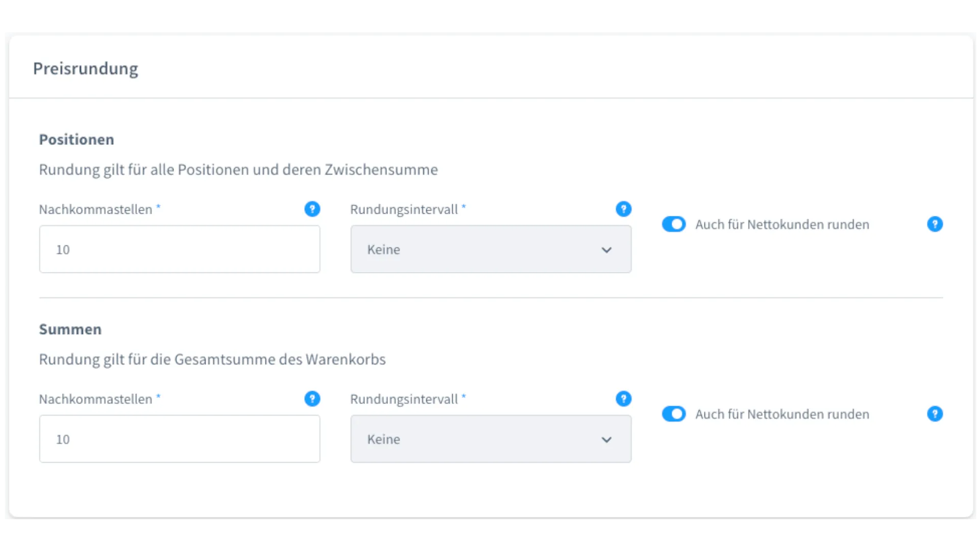Expand the 'Keine' selector chevron under Positionen
The width and height of the screenshot is (980, 551).
(x=606, y=250)
